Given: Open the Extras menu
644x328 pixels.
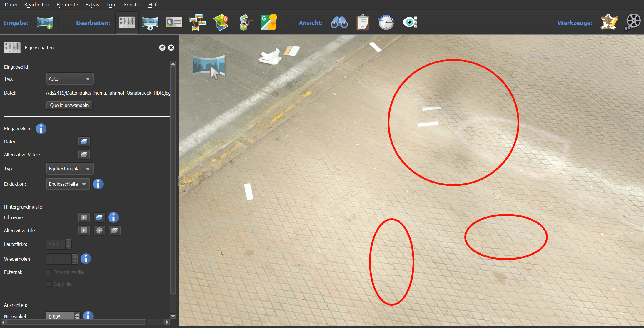Looking at the screenshot, I should coord(92,5).
